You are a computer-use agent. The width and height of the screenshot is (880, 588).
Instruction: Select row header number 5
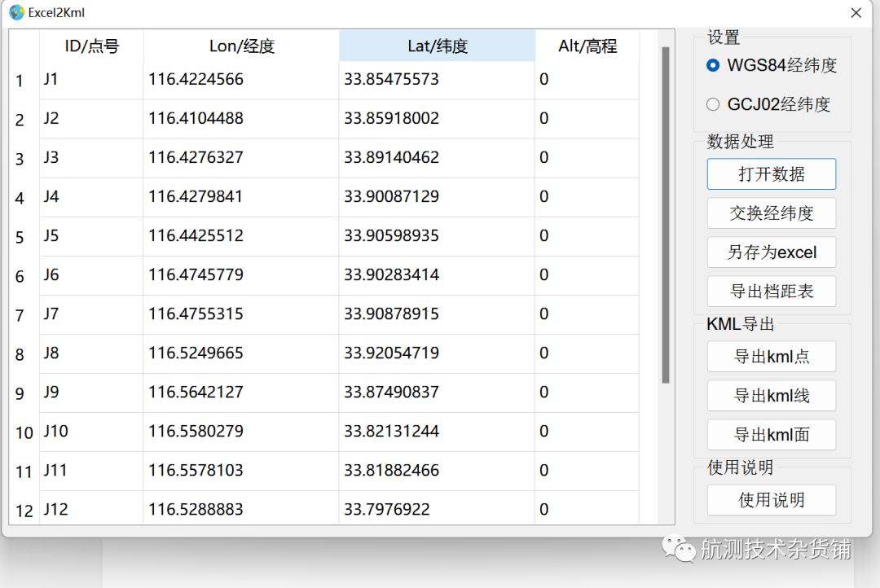tap(20, 237)
